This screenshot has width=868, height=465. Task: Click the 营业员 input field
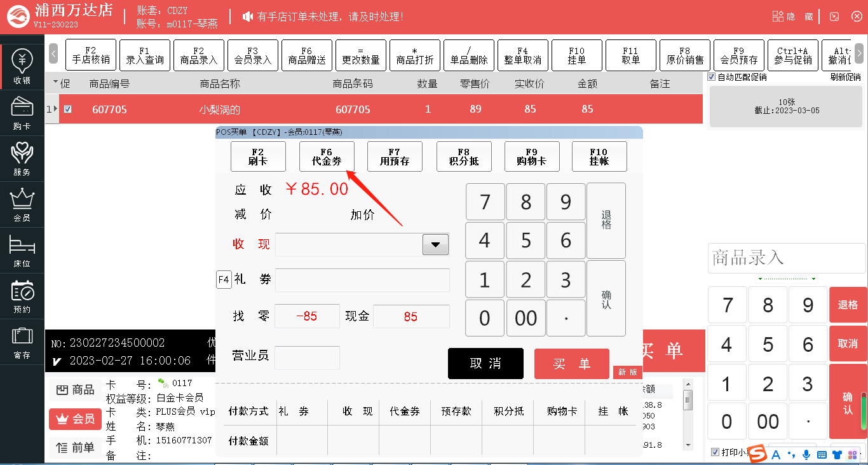(307, 357)
